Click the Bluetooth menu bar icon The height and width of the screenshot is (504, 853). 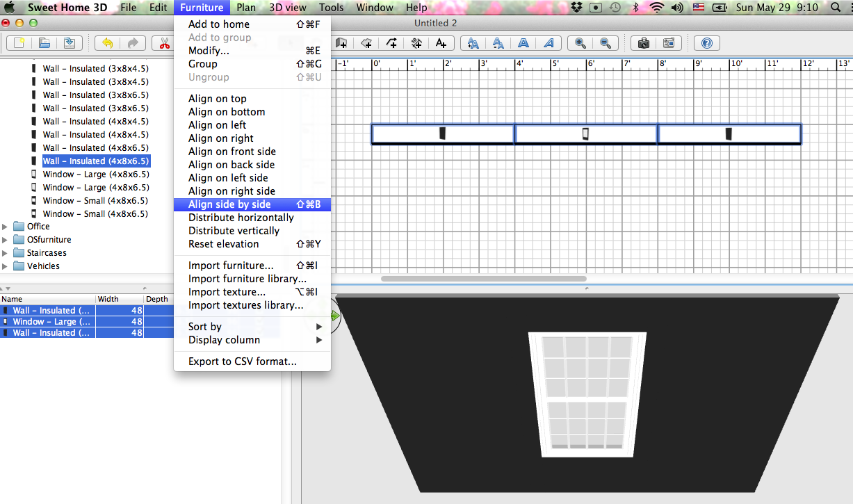tap(636, 8)
